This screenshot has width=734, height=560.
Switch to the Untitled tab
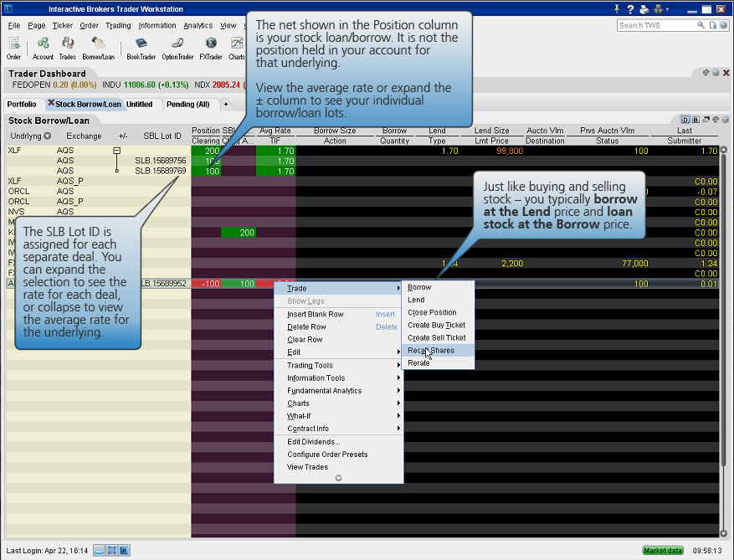point(140,104)
